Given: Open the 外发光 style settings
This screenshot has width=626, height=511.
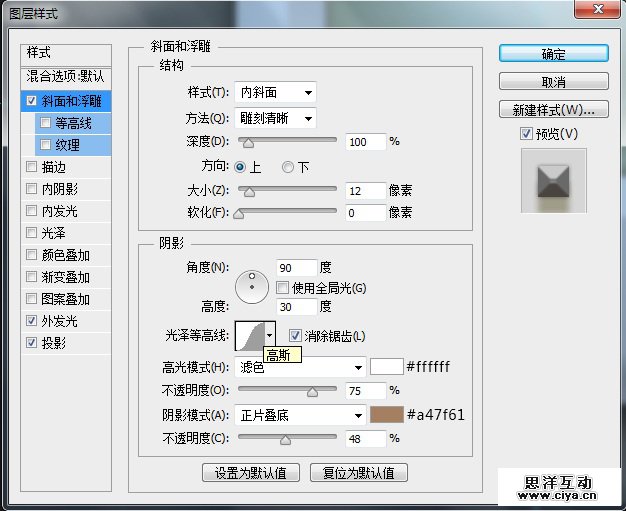Looking at the screenshot, I should [60, 321].
